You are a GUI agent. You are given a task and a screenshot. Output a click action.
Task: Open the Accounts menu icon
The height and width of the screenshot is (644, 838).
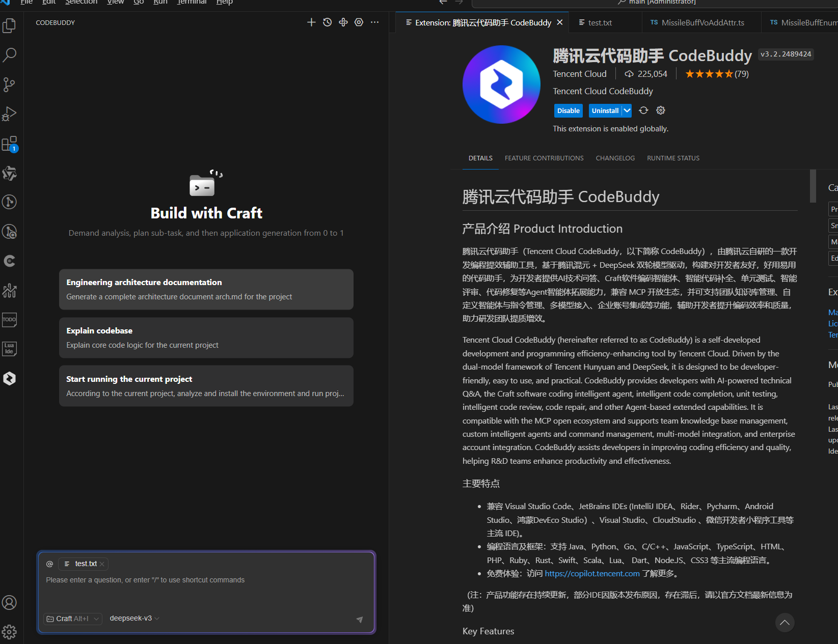click(x=10, y=603)
